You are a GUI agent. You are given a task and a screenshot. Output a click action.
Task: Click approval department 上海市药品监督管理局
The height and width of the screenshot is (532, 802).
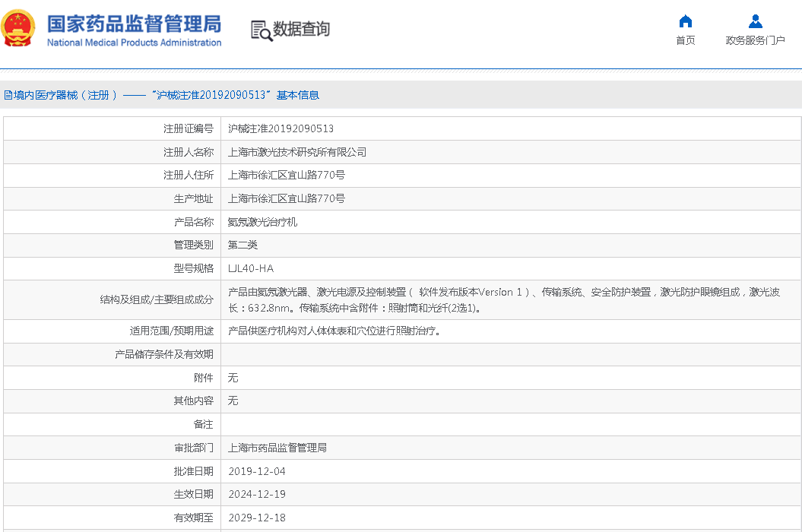[277, 448]
